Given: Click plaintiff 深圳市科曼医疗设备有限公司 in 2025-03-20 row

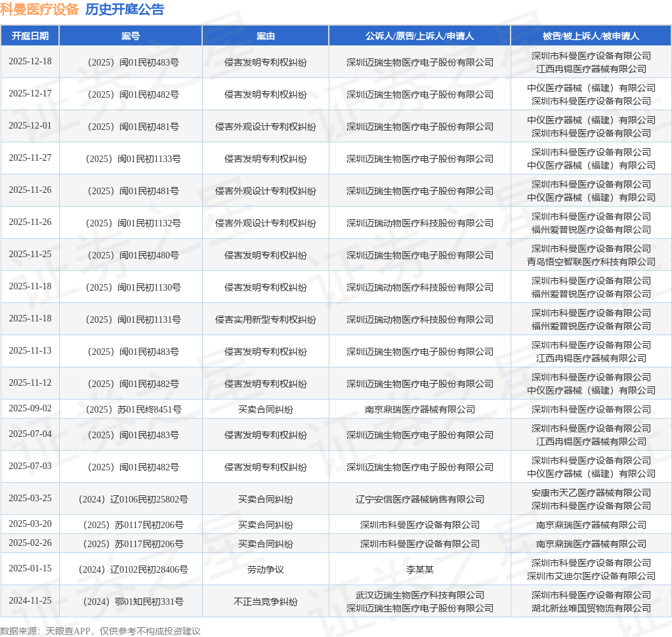Looking at the screenshot, I should 419,525.
